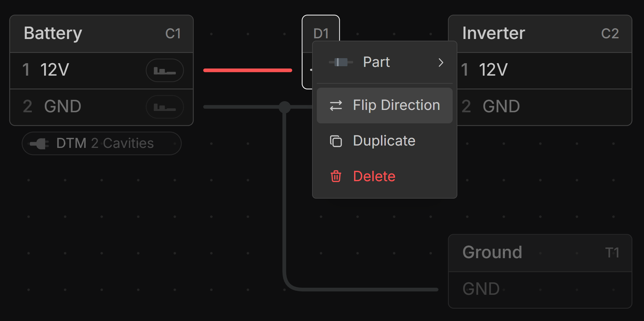Click the GND row of Ground terminal
This screenshot has height=321, width=644.
click(540, 289)
